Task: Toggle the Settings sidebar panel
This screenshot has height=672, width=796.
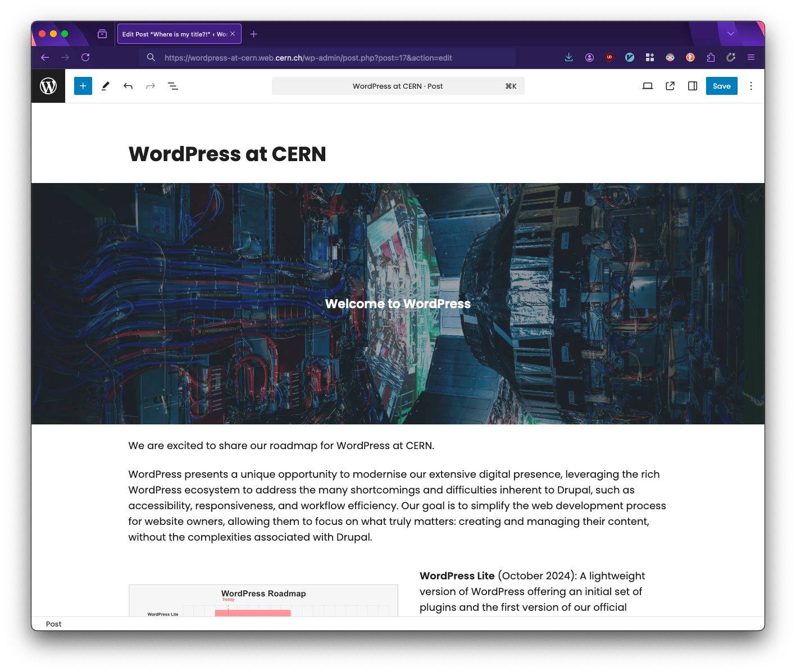Action: (693, 86)
